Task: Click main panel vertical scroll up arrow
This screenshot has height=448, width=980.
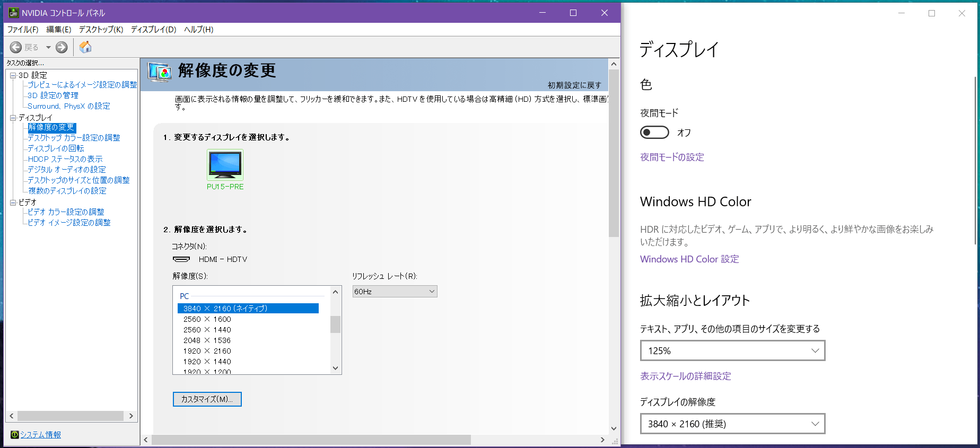Action: coord(614,64)
